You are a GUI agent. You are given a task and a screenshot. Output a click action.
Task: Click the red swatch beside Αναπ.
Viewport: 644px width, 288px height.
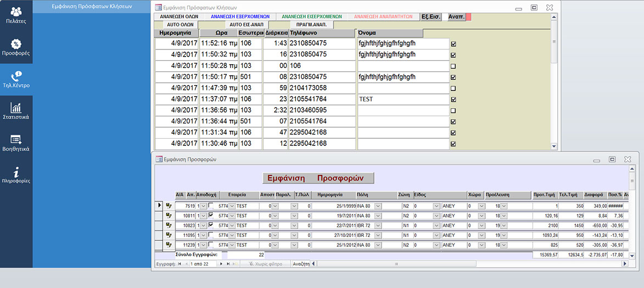point(468,17)
